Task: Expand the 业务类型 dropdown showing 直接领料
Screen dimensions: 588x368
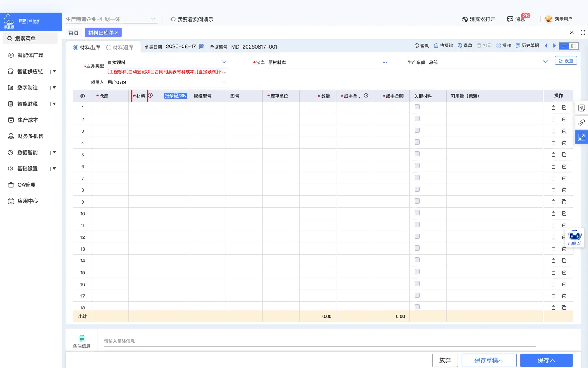Action: (x=224, y=62)
